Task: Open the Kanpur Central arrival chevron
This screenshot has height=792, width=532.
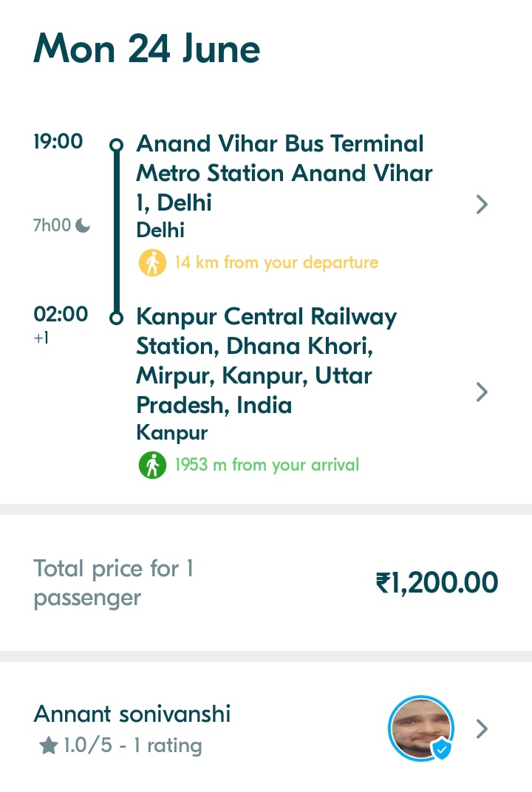Action: point(482,392)
